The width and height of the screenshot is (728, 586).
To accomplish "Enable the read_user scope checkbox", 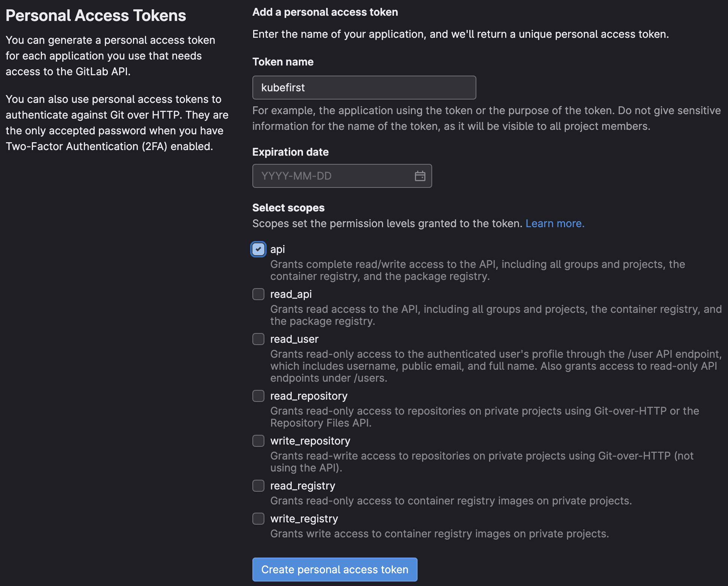I will [258, 339].
